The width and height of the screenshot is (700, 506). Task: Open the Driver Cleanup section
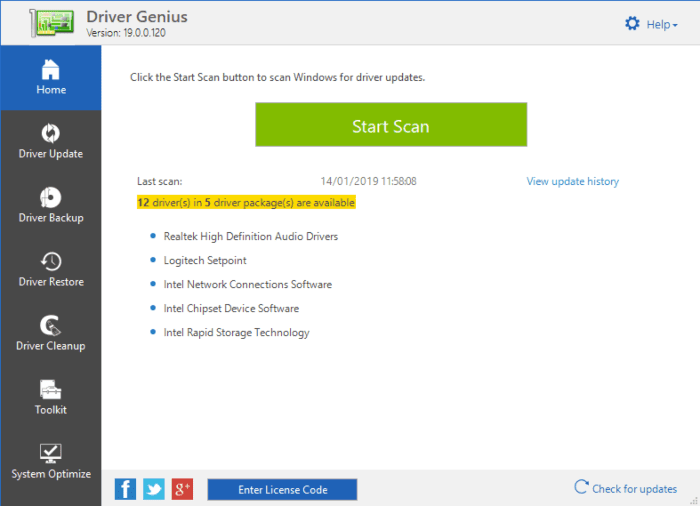click(x=51, y=334)
